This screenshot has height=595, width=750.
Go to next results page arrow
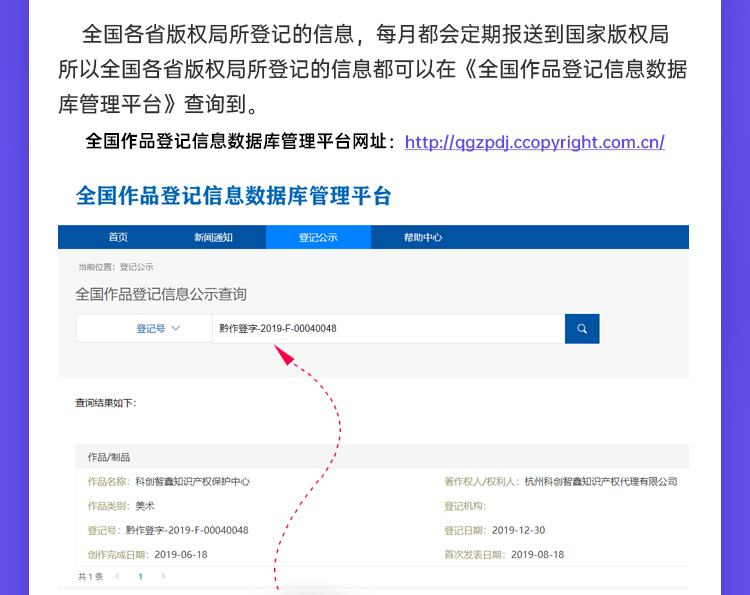163,577
